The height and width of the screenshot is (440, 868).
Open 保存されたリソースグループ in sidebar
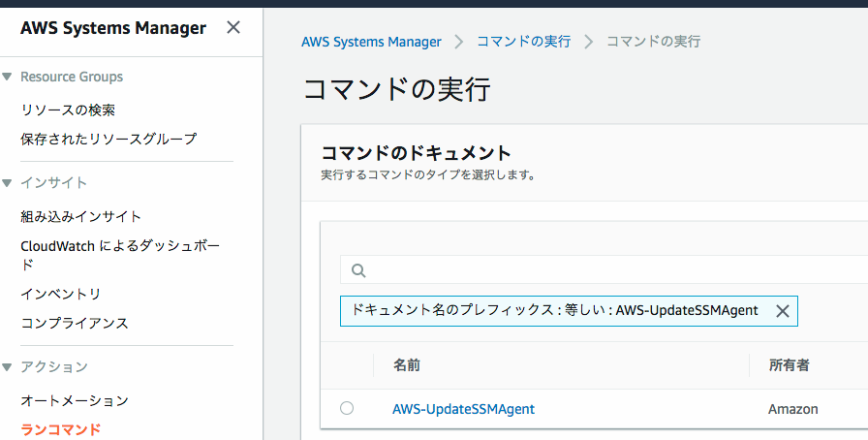point(109,139)
